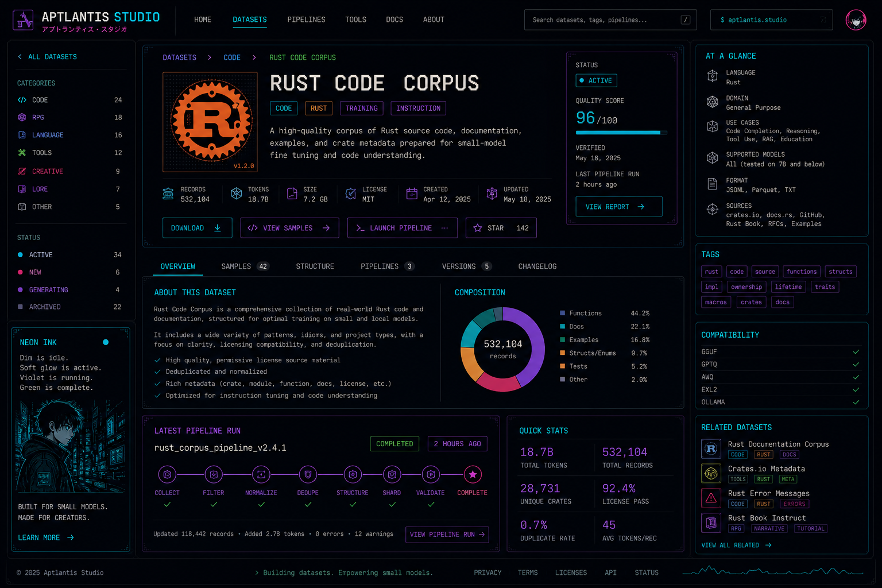Follow the VIEW ALL RELATED link
Viewport: 882px width, 588px height.
tap(736, 546)
